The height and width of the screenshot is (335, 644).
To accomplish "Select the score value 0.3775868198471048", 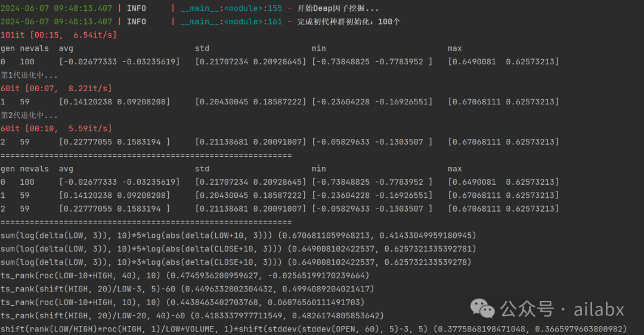I will [481, 329].
